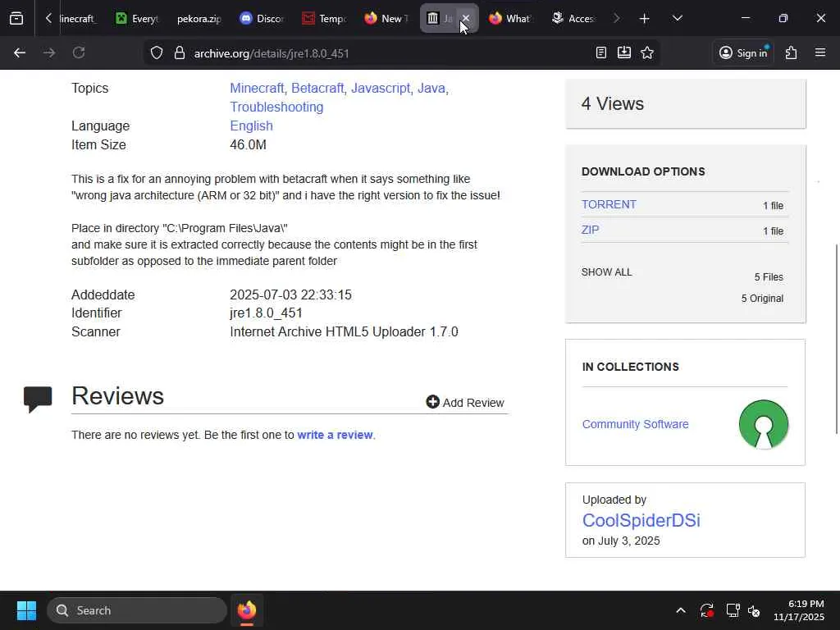Click the English language link
840x630 pixels.
click(251, 126)
